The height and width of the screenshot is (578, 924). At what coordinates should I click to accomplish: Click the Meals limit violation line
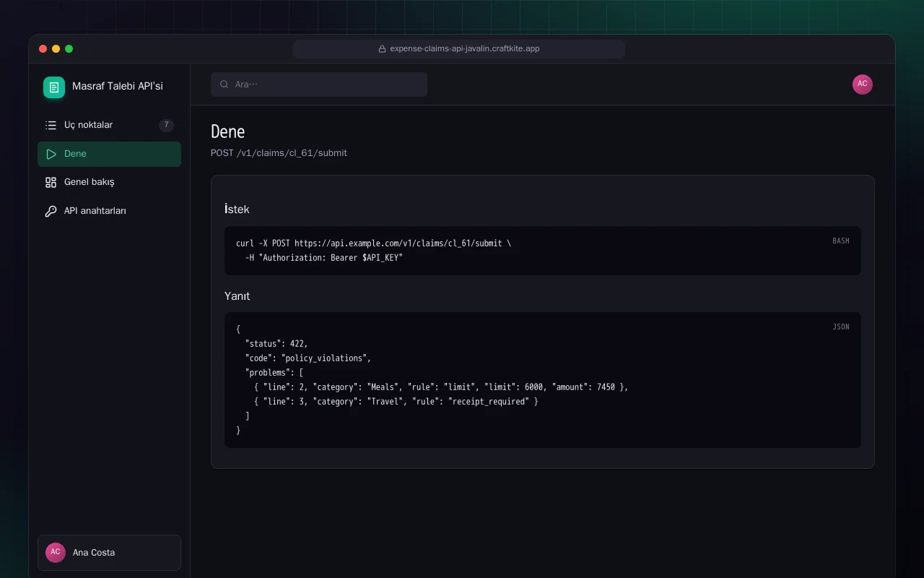pyautogui.click(x=441, y=387)
